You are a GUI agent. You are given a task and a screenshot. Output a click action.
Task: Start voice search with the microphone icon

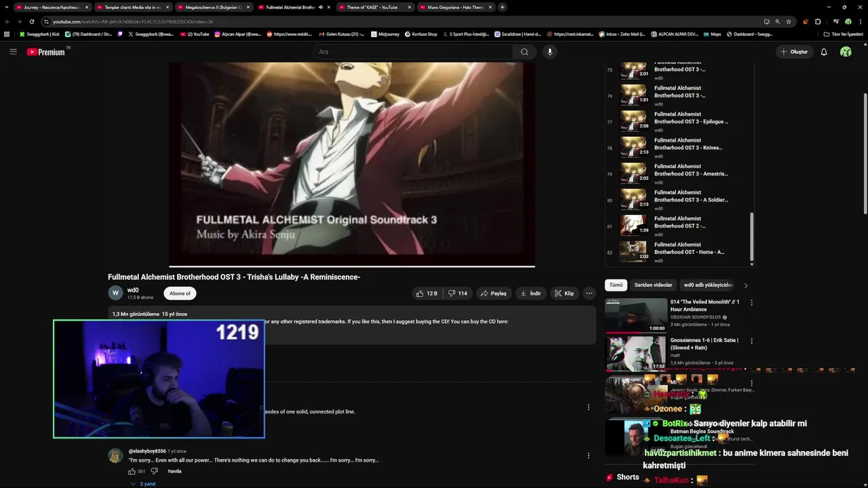click(550, 52)
